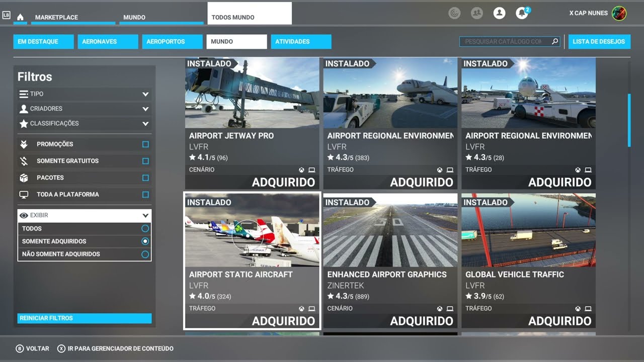Open Lista de Desejos
644x362 pixels.
(x=599, y=42)
